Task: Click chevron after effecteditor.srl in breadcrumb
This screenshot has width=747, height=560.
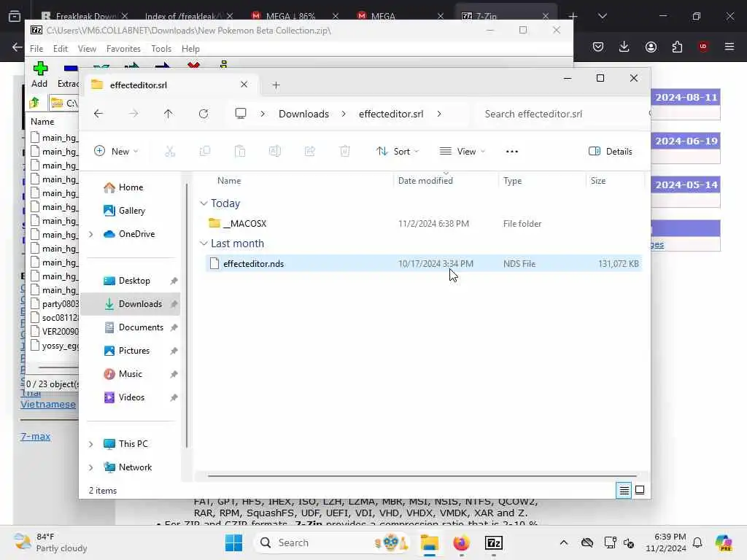Action: [438, 114]
